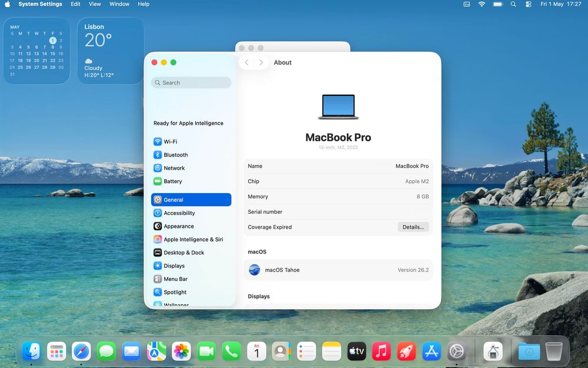Image resolution: width=588 pixels, height=368 pixels.
Task: Open Notes from the Dock
Action: pyautogui.click(x=332, y=352)
